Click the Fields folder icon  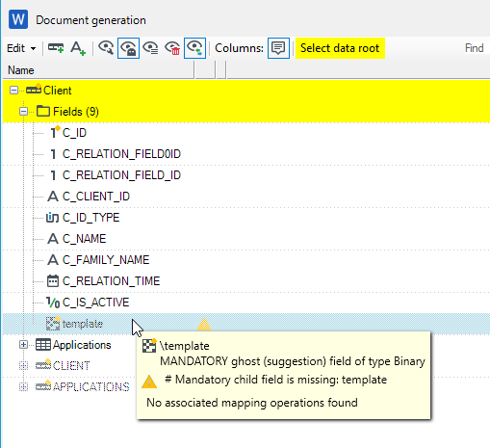click(x=43, y=111)
